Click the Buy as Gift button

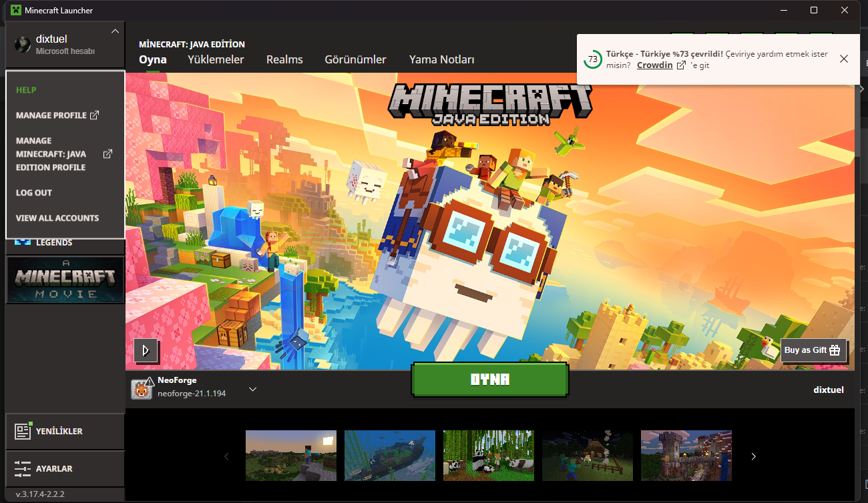pos(814,350)
